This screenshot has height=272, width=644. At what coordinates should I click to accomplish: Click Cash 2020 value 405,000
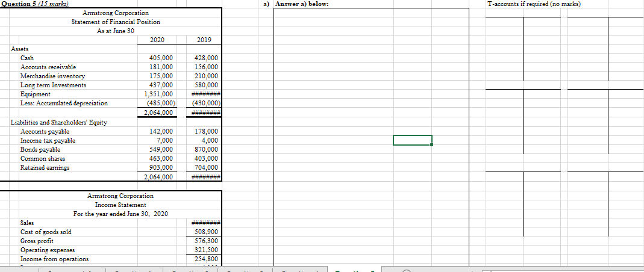tap(161, 58)
